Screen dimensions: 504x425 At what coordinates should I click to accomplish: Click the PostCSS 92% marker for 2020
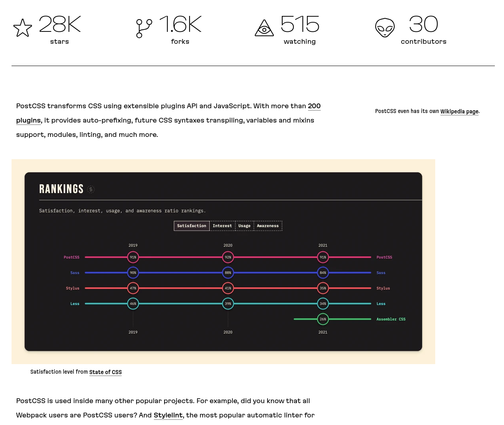pyautogui.click(x=228, y=257)
